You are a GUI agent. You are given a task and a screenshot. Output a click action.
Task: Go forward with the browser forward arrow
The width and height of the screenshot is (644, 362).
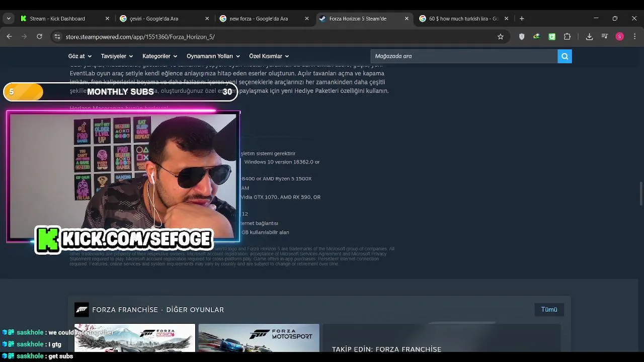[x=24, y=36]
